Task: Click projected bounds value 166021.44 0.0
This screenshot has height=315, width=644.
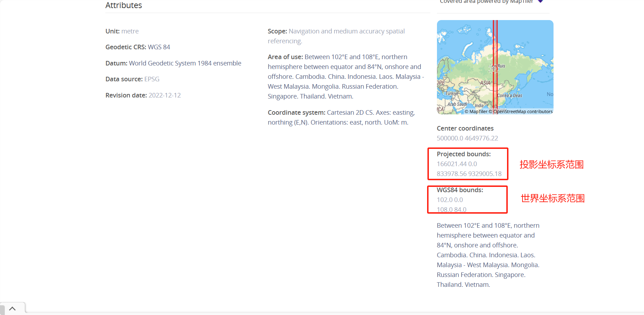Action: tap(457, 164)
